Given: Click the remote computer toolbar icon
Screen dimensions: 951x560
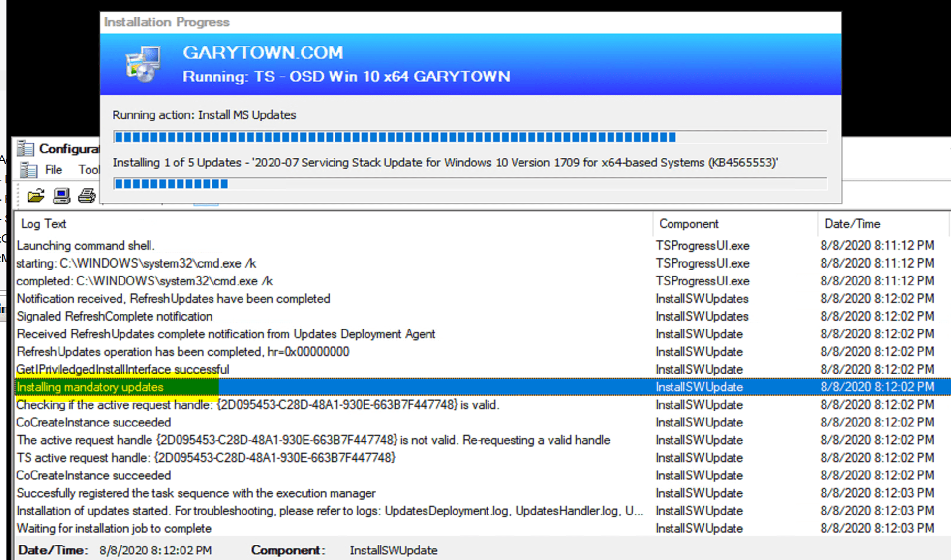Looking at the screenshot, I should point(61,196).
